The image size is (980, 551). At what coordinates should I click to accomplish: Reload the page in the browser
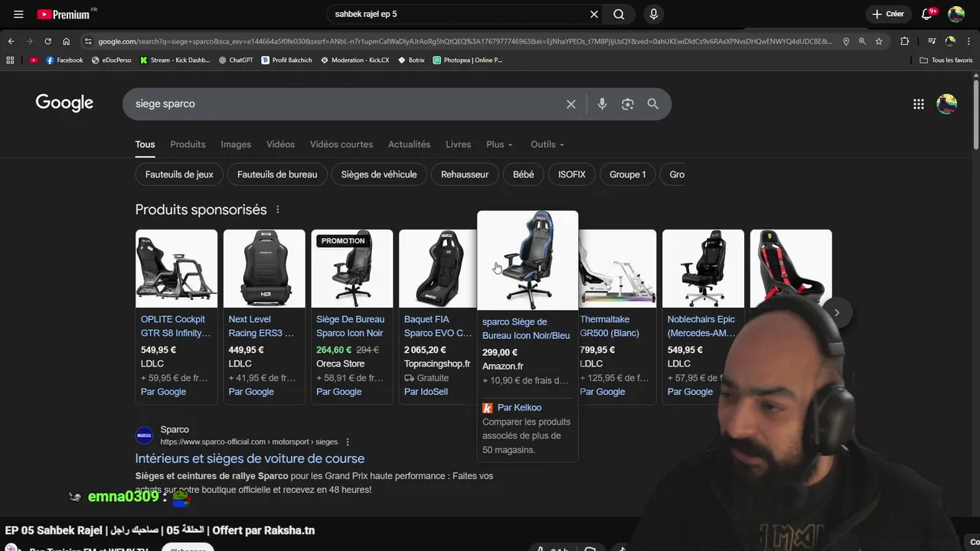[47, 41]
